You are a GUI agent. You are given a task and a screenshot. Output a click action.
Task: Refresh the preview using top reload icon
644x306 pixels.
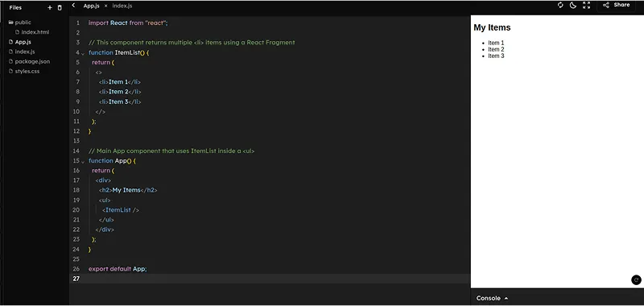coord(559,5)
